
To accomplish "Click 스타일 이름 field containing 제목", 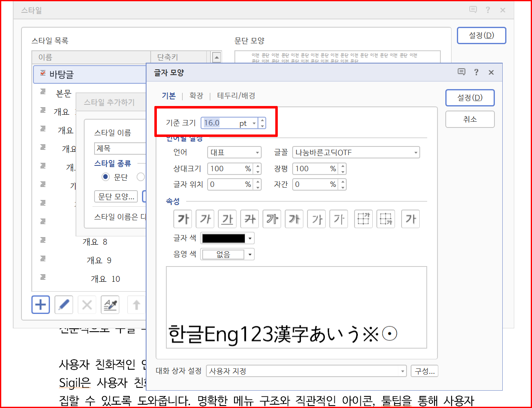I will point(120,149).
